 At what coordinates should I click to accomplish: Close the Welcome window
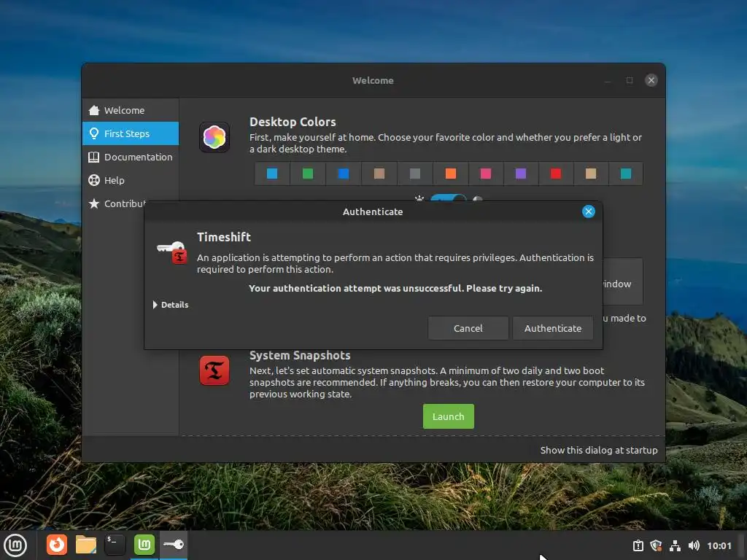[651, 80]
